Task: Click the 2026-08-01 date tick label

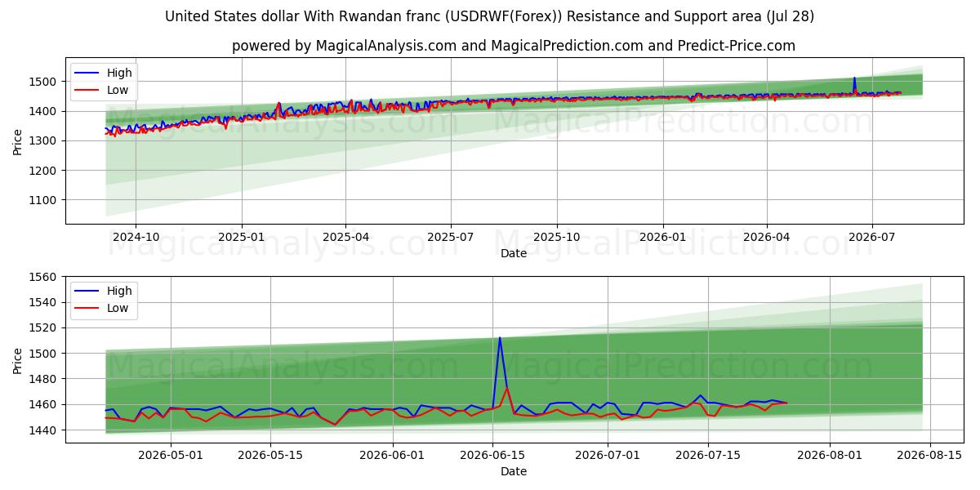Action: click(x=830, y=456)
